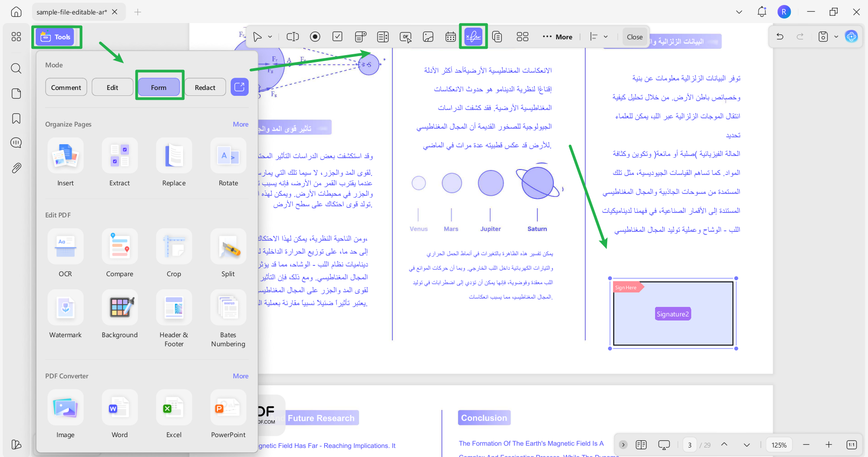Add a list box form field
The image size is (868, 457).
point(383,37)
